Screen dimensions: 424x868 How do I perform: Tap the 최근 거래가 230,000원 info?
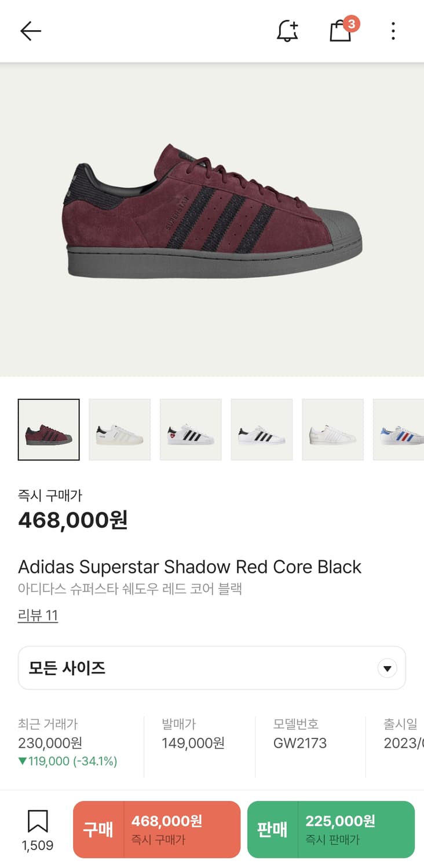click(68, 742)
